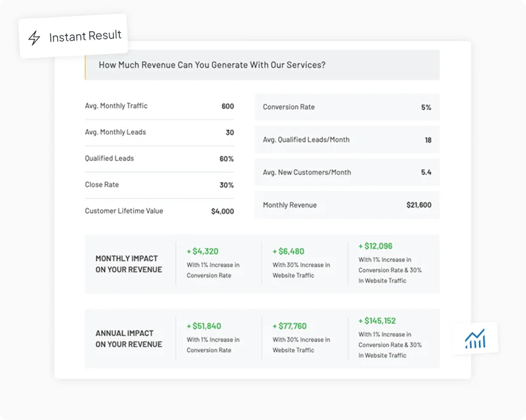Click the Qualified Leads 60% field

tap(226, 158)
